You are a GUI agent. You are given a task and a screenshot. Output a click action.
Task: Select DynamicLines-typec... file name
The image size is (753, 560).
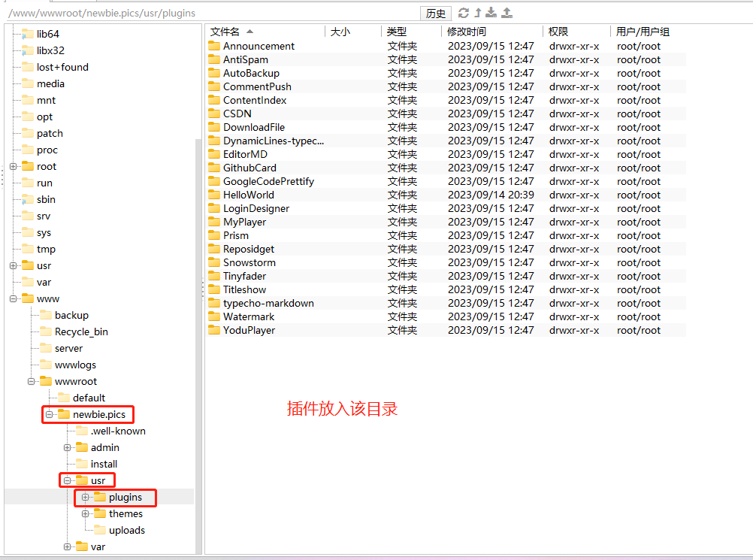[x=274, y=141]
